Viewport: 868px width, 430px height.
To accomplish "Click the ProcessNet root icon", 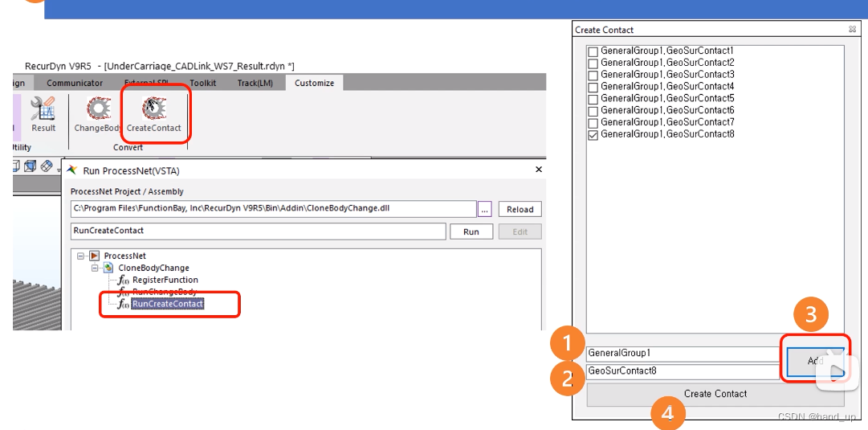I will [94, 256].
